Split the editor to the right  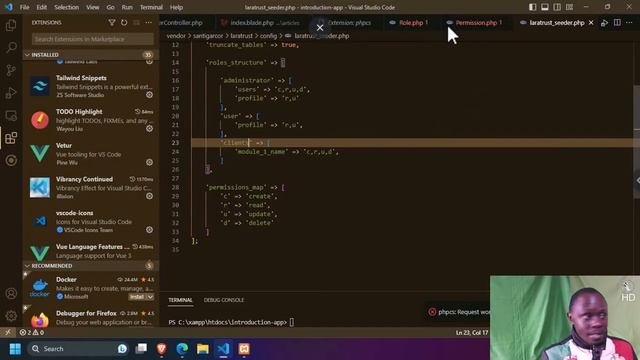617,23
